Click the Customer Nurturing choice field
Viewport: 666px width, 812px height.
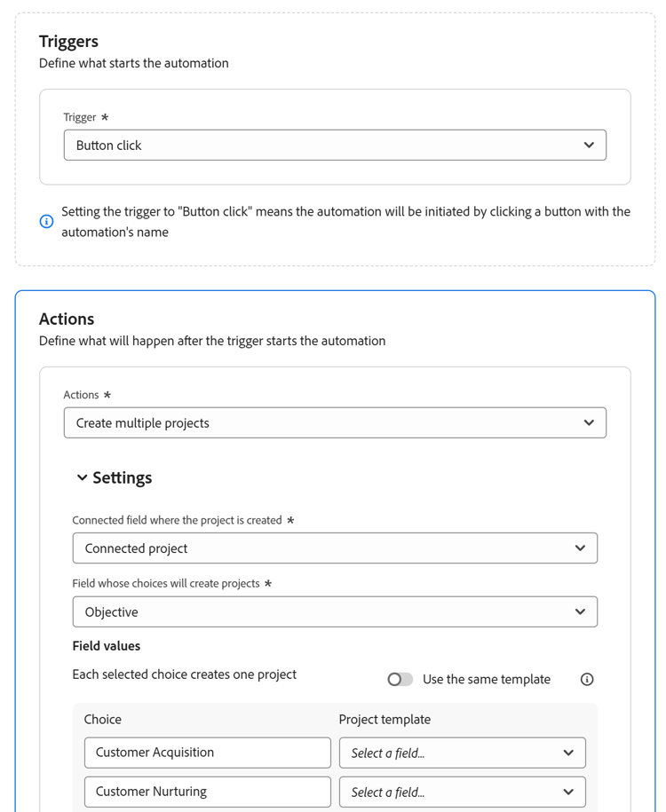[207, 792]
